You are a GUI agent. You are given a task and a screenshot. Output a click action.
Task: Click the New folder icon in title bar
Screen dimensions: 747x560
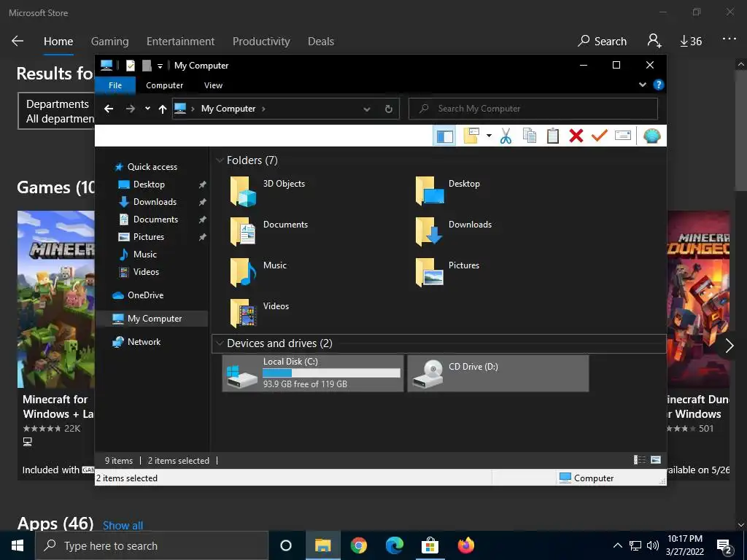tap(147, 65)
